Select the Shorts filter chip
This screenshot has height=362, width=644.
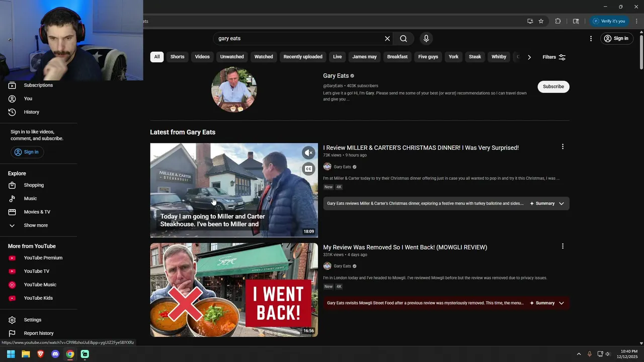click(177, 57)
